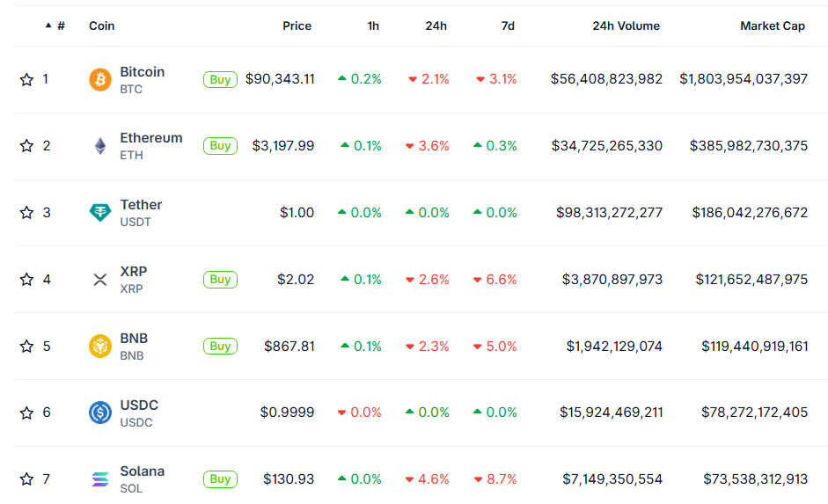Viewport: 828px width, 504px height.
Task: Click the BNB logo icon
Action: [100, 347]
